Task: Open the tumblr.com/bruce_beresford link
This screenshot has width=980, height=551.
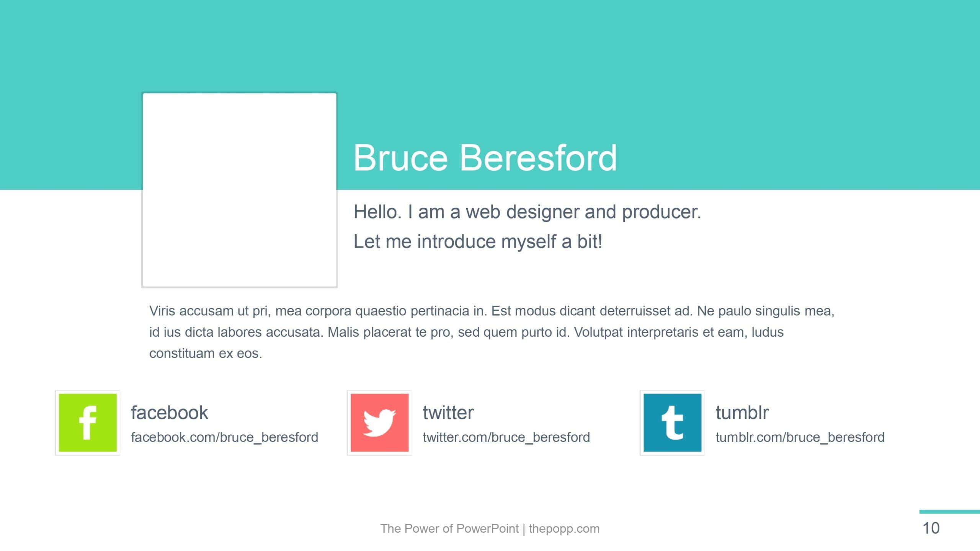Action: [800, 437]
